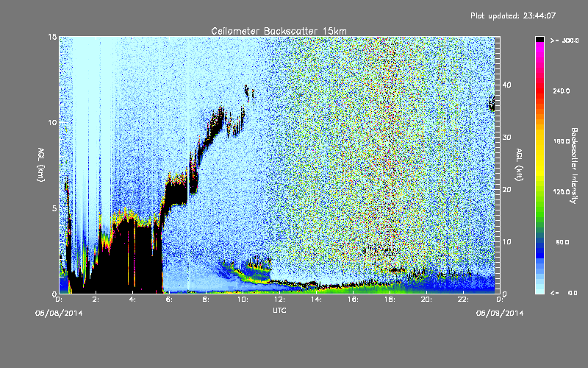Click the "60.0" colorbar label

pyautogui.click(x=562, y=242)
